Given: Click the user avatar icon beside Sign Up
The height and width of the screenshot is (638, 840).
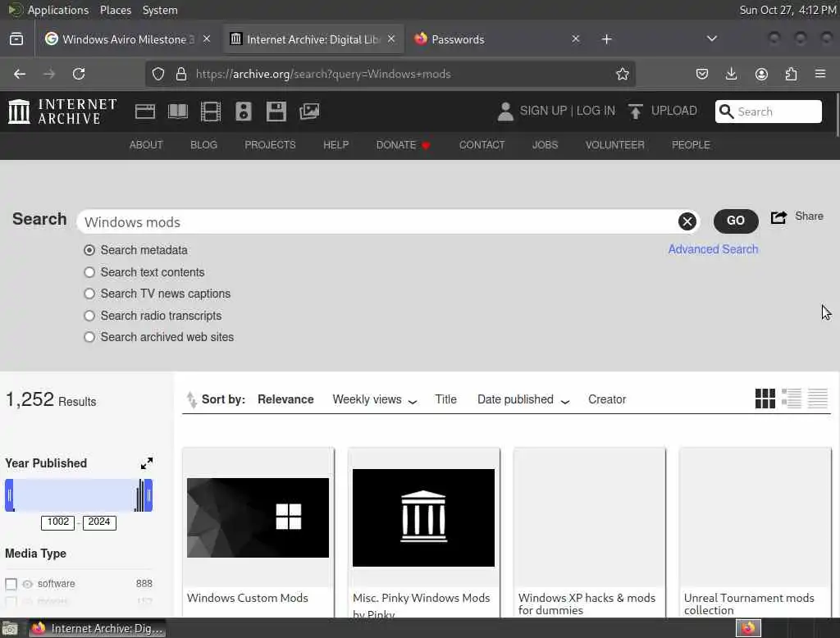Looking at the screenshot, I should coord(505,112).
